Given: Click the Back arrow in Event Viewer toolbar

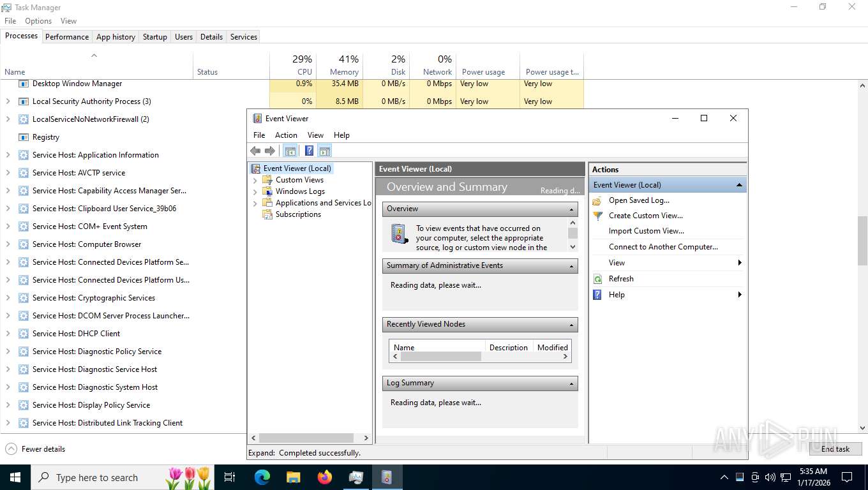Looking at the screenshot, I should tap(255, 151).
